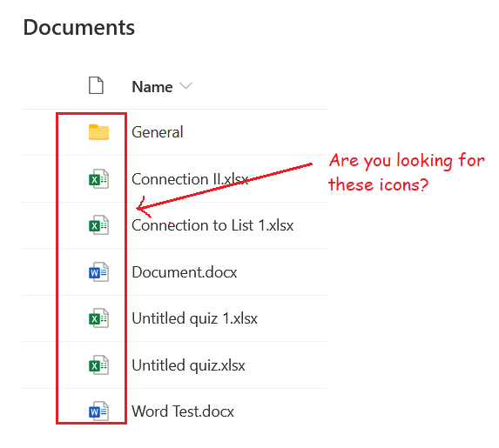Open the file Word Test.docx
This screenshot has width=499, height=448.
[x=183, y=411]
